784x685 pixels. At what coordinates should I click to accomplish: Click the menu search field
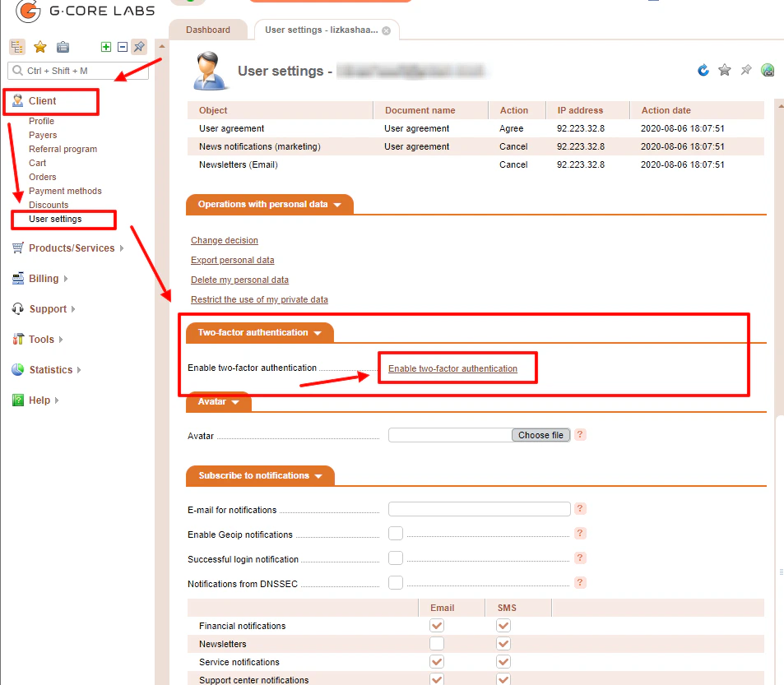click(78, 71)
